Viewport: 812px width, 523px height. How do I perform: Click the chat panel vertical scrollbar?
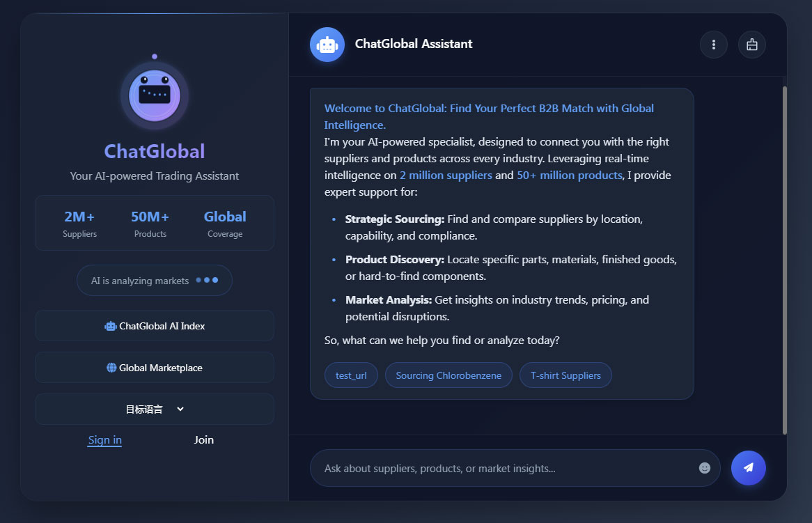tap(784, 258)
